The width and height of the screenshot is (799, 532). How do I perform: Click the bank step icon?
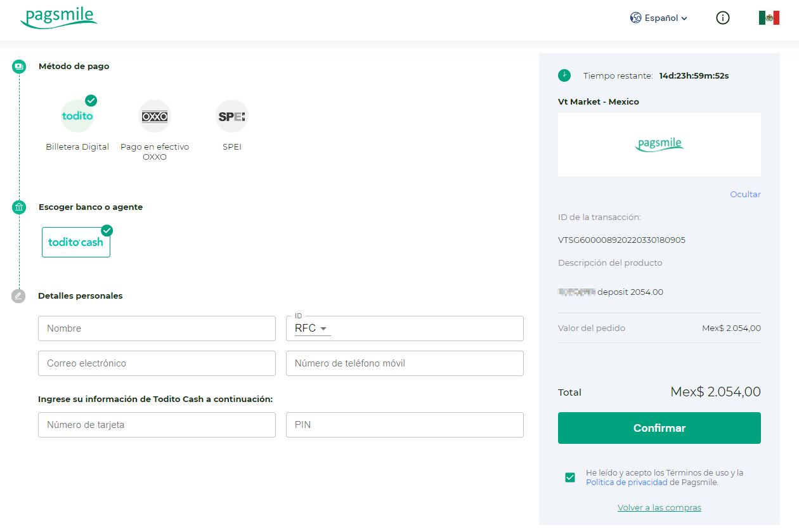[x=19, y=207]
